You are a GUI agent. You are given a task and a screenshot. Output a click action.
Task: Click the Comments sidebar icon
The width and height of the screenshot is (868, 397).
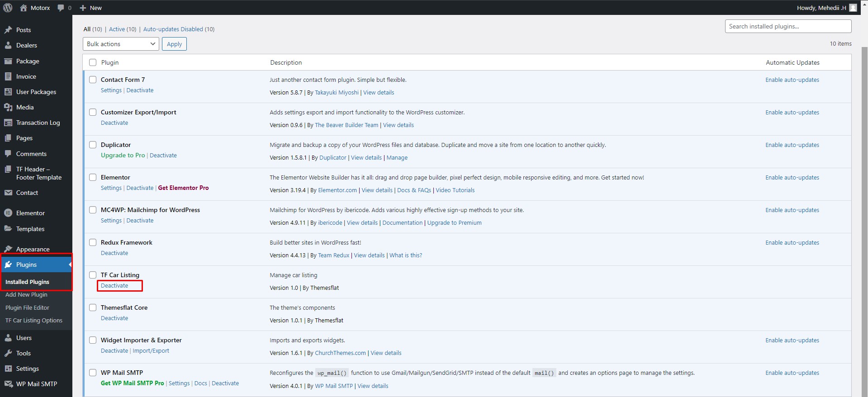[x=8, y=154]
